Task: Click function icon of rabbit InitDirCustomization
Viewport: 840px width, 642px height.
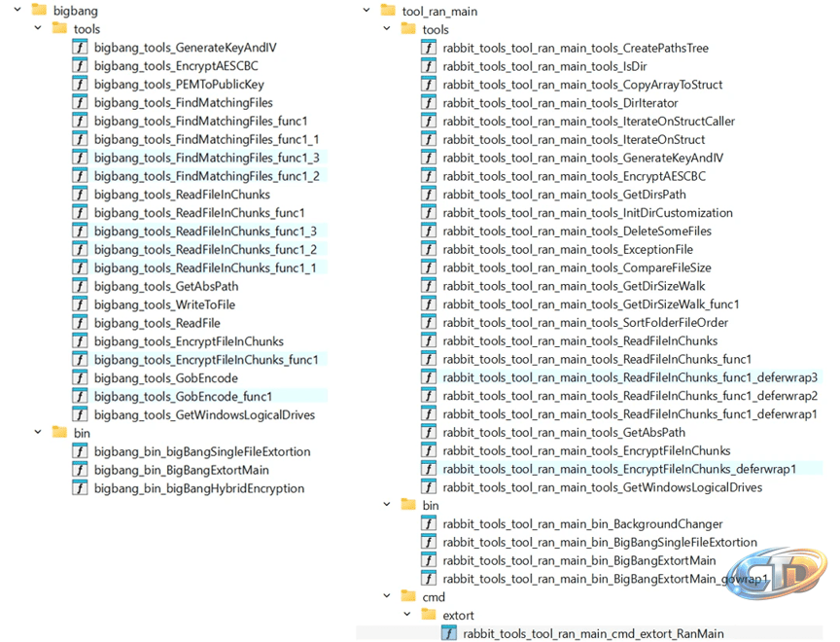Action: click(429, 213)
